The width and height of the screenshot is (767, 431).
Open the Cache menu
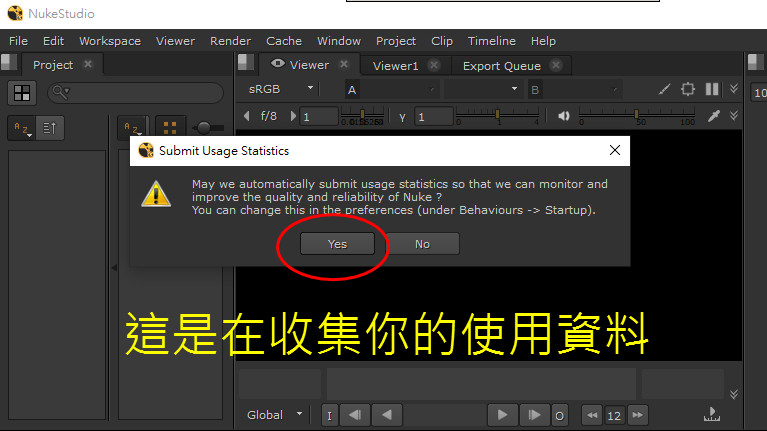click(x=284, y=41)
